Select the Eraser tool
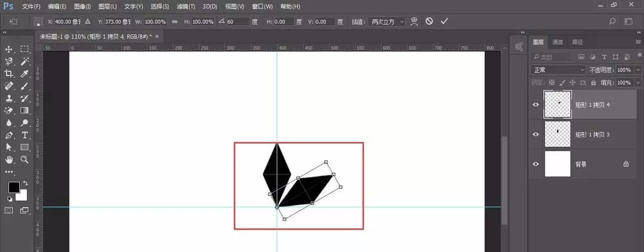The image size is (644, 252). pyautogui.click(x=8, y=110)
